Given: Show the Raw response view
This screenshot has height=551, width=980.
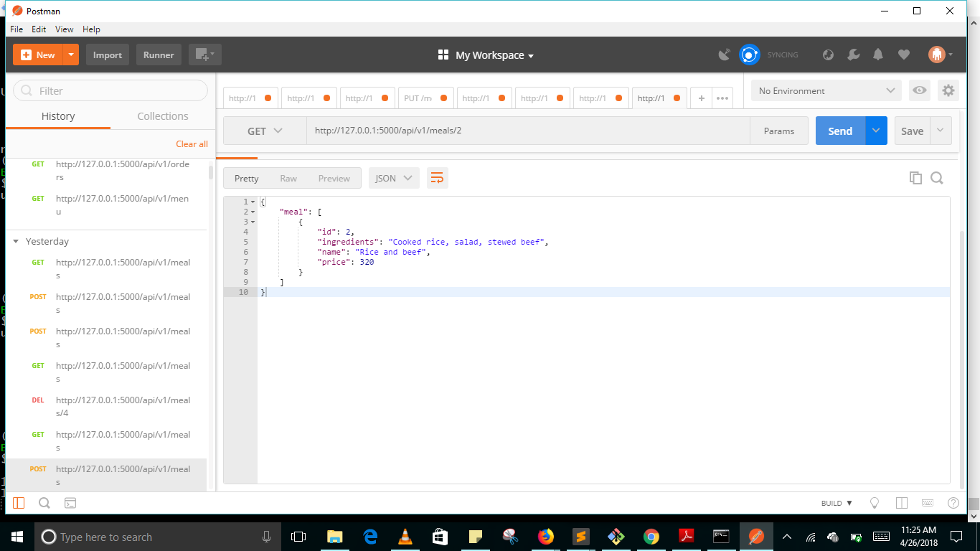Looking at the screenshot, I should (x=288, y=178).
